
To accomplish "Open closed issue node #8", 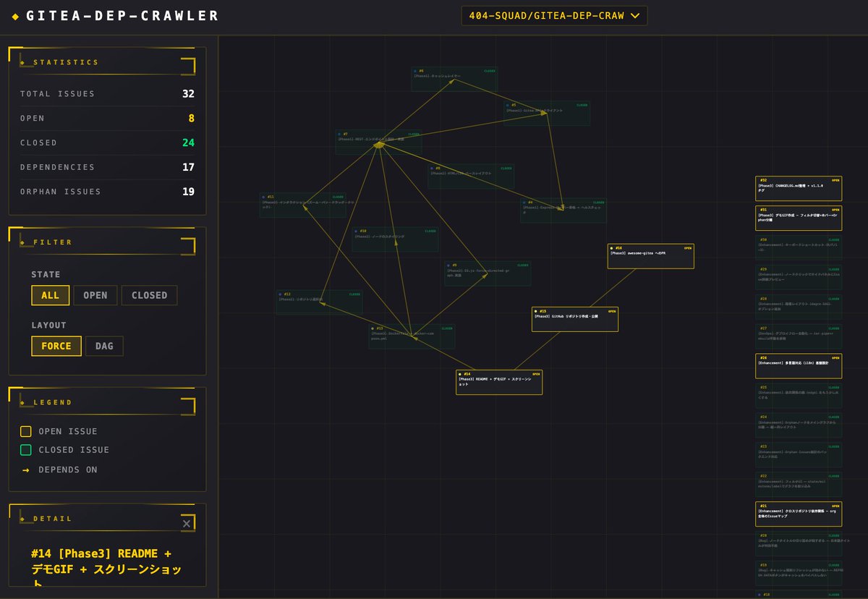I will pyautogui.click(x=471, y=176).
